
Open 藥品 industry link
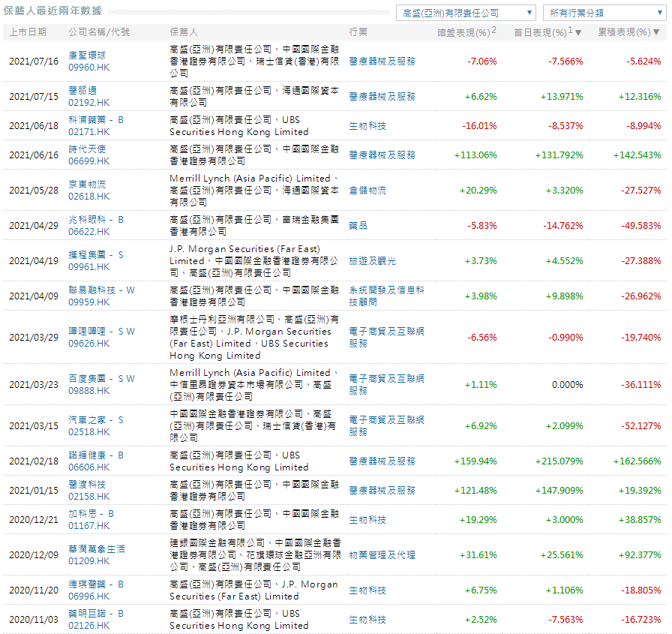coord(358,226)
